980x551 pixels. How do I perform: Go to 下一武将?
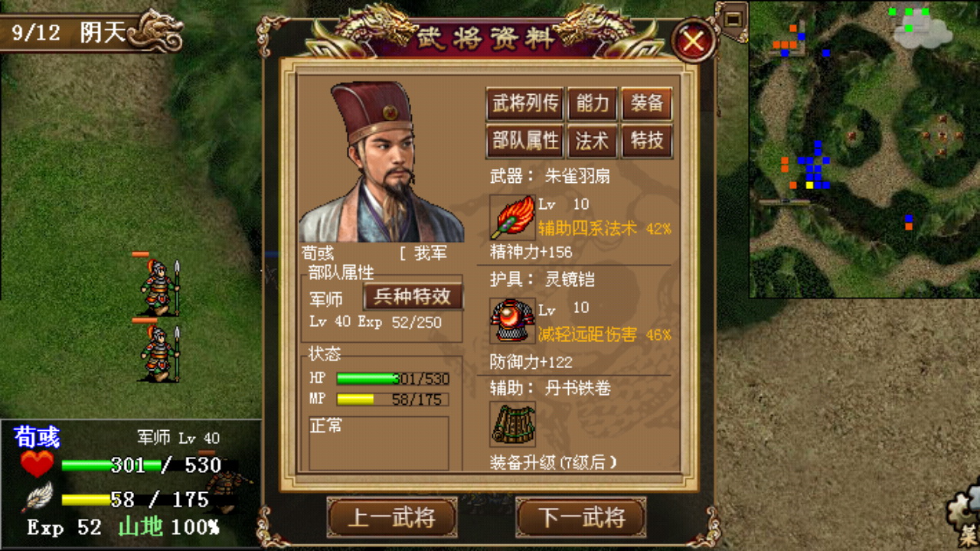click(x=581, y=517)
